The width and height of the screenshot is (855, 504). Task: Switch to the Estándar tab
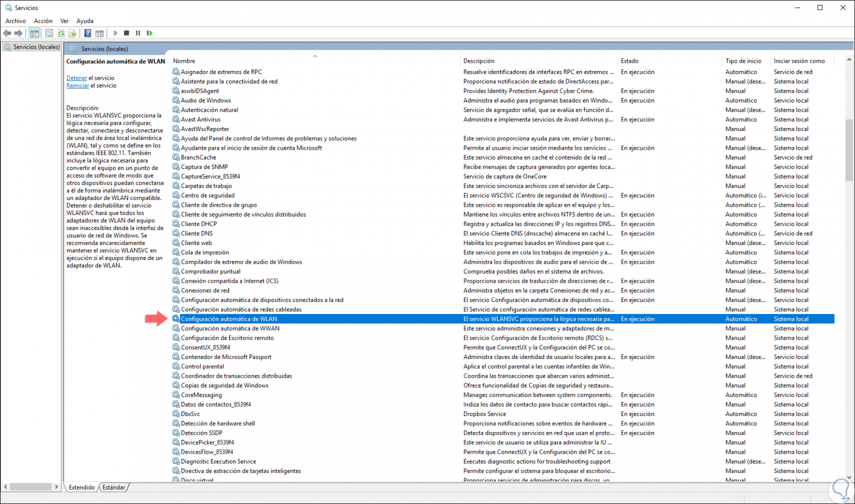(x=113, y=487)
